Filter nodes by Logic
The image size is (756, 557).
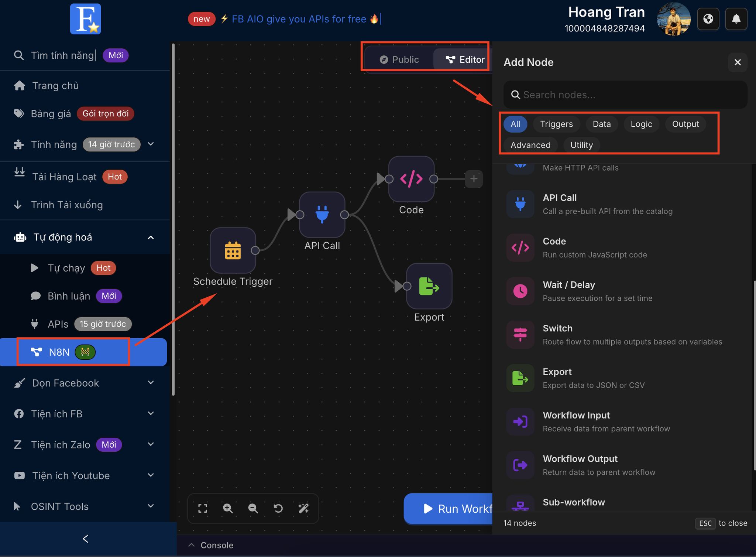click(641, 124)
